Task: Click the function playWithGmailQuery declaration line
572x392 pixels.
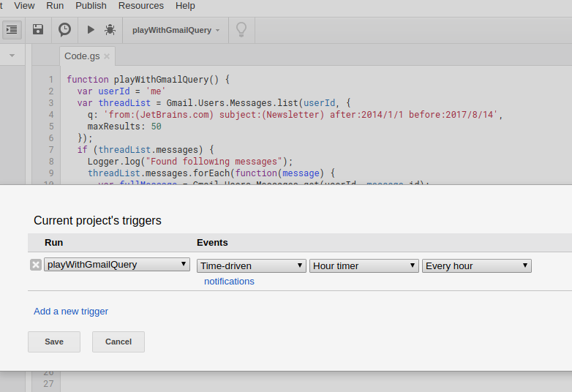Action: (x=148, y=80)
